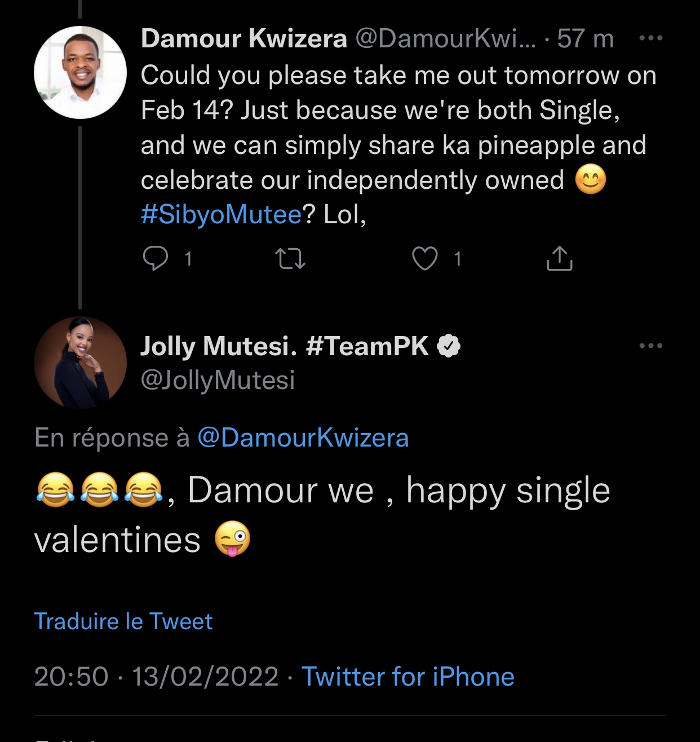The width and height of the screenshot is (700, 742).
Task: Retweet Damour Kwizera's tweet
Action: pos(290,259)
